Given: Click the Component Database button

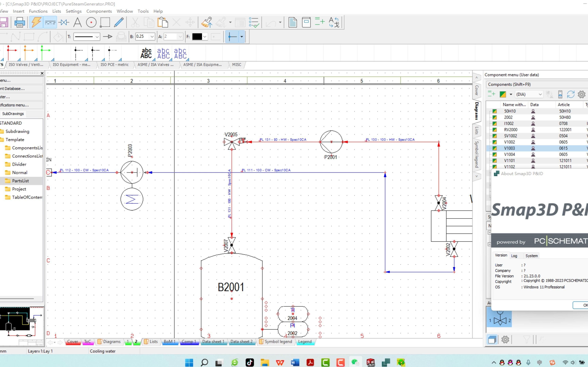Looking at the screenshot, I should pyautogui.click(x=15, y=89).
